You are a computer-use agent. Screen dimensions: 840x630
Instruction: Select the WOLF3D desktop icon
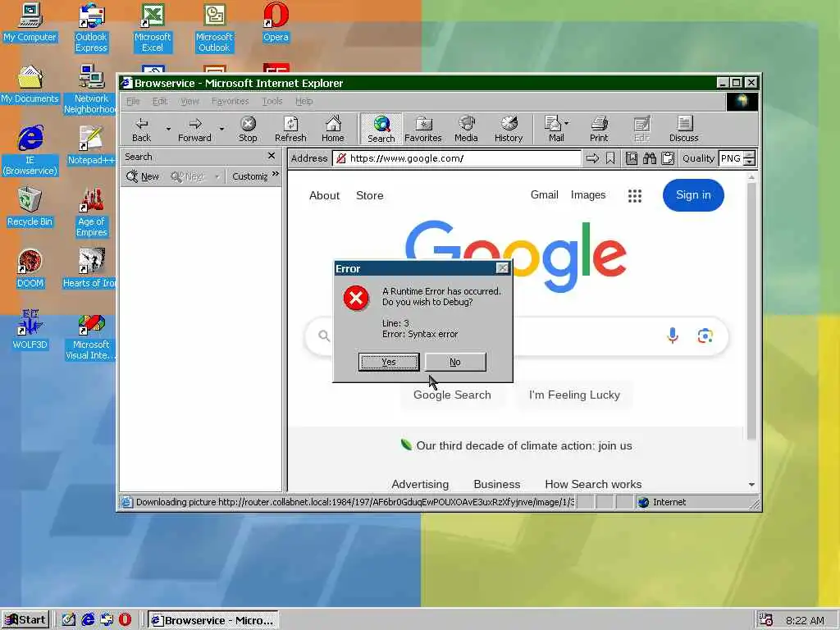pyautogui.click(x=30, y=330)
